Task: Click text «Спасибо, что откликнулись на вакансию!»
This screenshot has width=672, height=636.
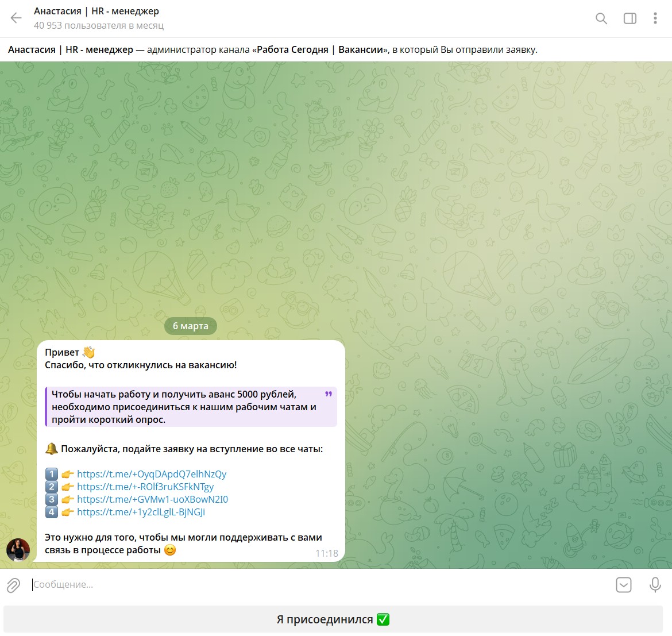Action: pyautogui.click(x=141, y=365)
